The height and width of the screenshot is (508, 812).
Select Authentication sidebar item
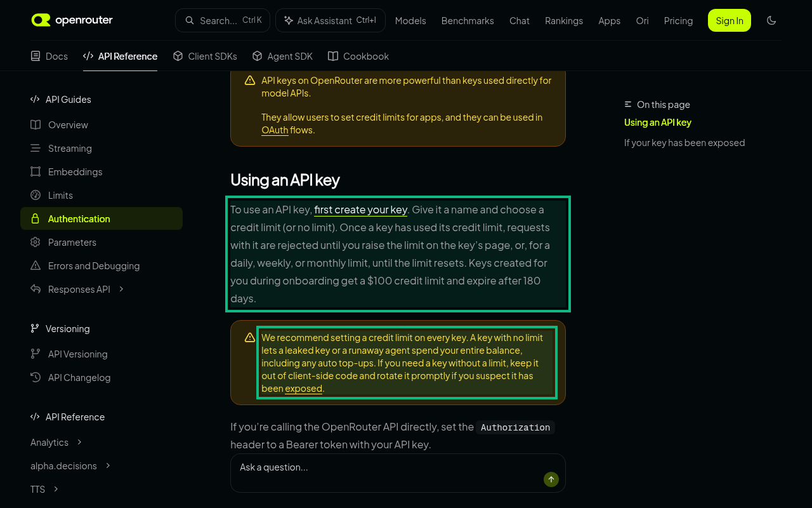tap(101, 218)
